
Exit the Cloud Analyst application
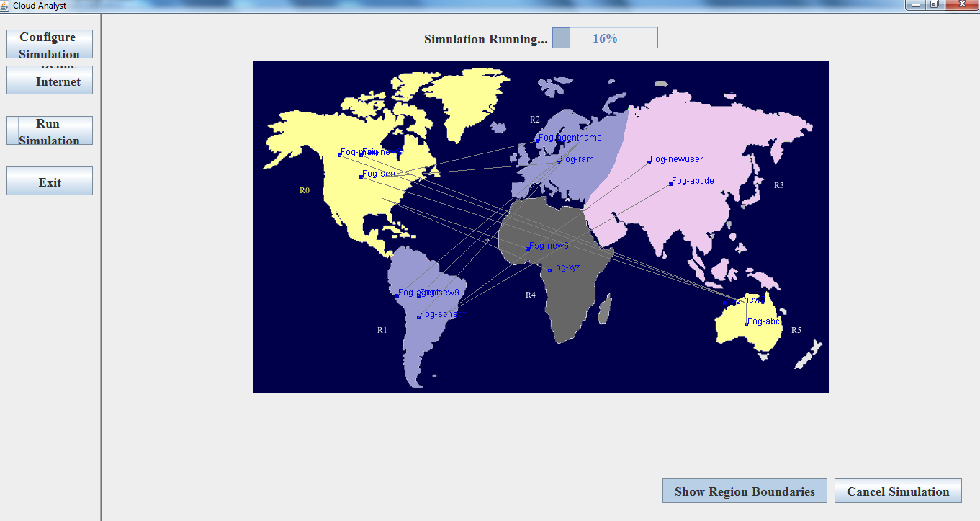click(x=50, y=181)
